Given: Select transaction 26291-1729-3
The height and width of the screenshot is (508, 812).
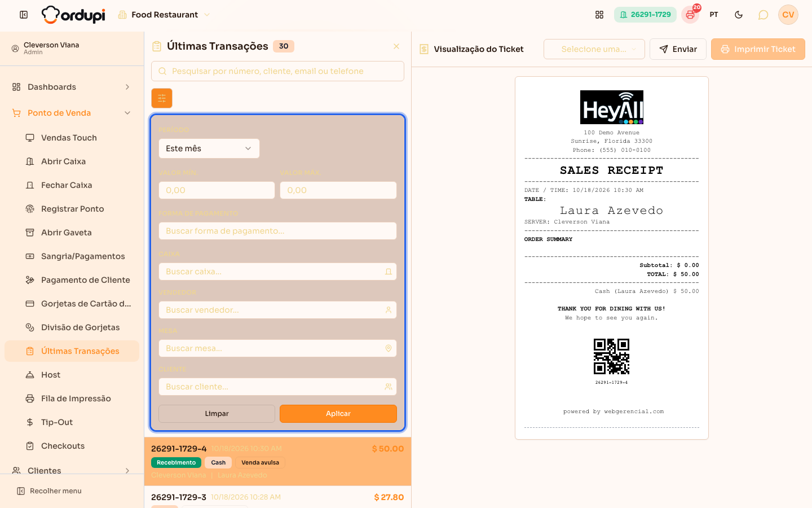Looking at the screenshot, I should [277, 497].
